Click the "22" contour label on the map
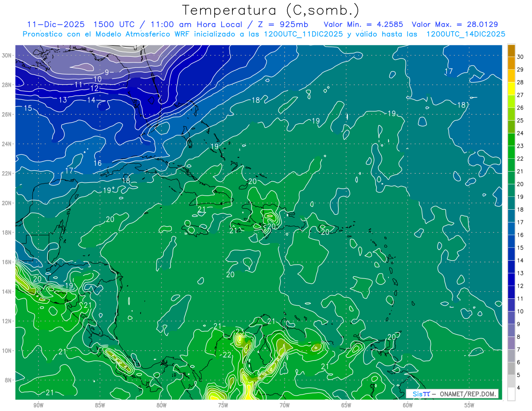 (x=227, y=355)
